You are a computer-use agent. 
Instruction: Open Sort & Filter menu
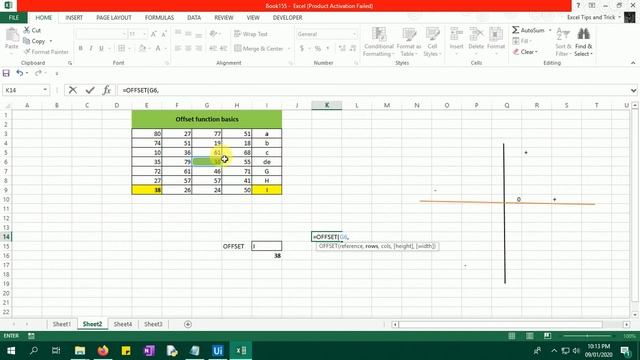tap(563, 42)
